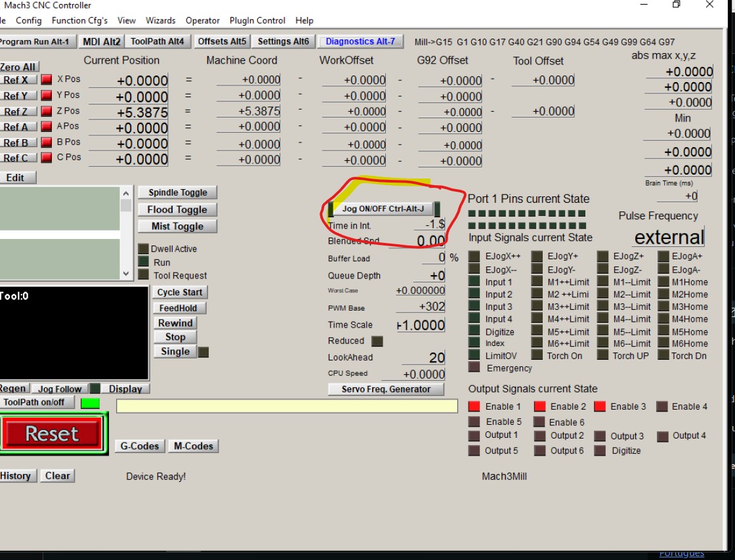Click the Z Pos current position field
Screen dimensions: 735x560
click(x=129, y=112)
